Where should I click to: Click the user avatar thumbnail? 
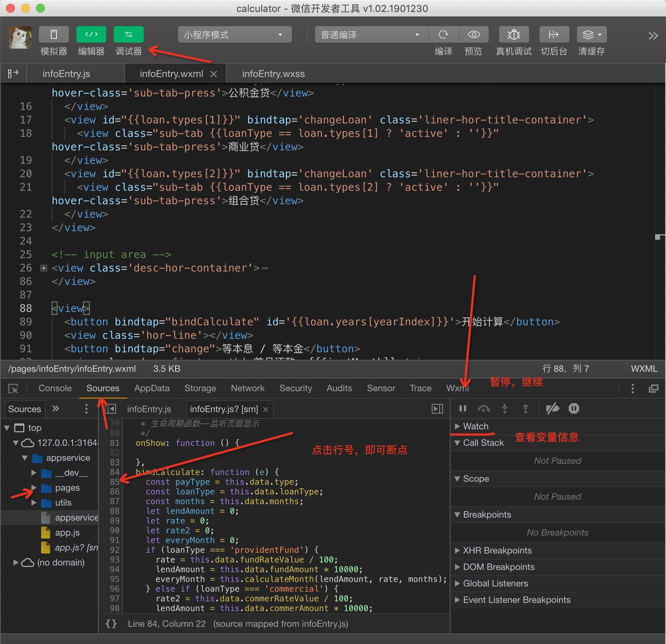click(20, 37)
